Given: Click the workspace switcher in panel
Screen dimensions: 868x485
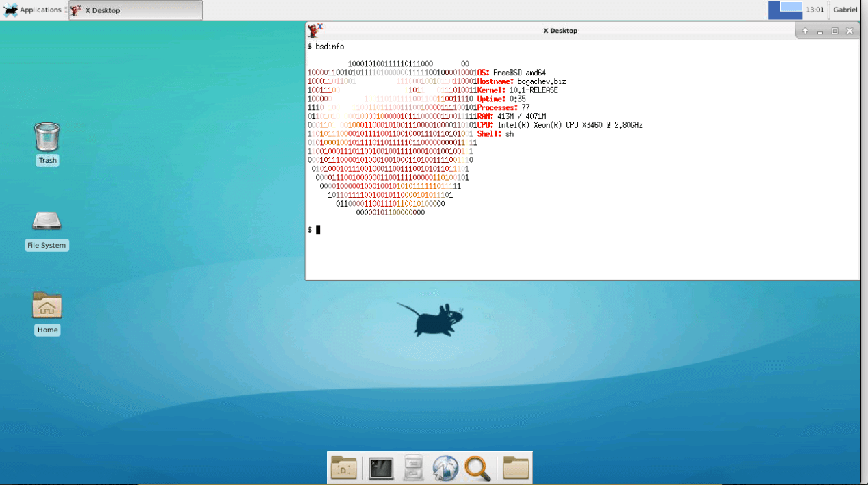Looking at the screenshot, I should (x=785, y=10).
